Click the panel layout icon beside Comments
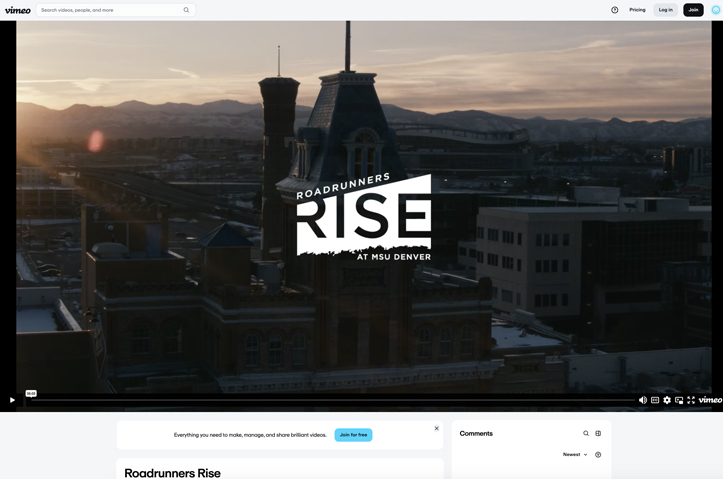 tap(598, 433)
